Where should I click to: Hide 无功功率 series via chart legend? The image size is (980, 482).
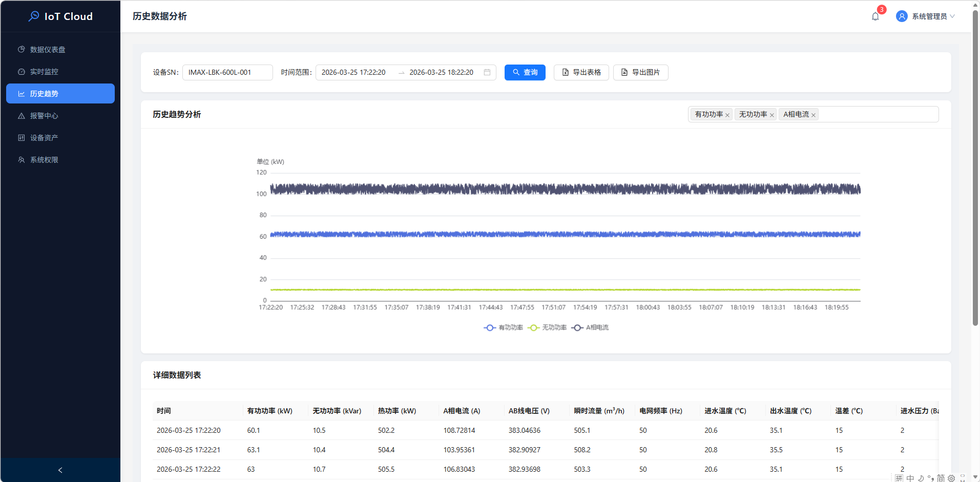pyautogui.click(x=547, y=328)
